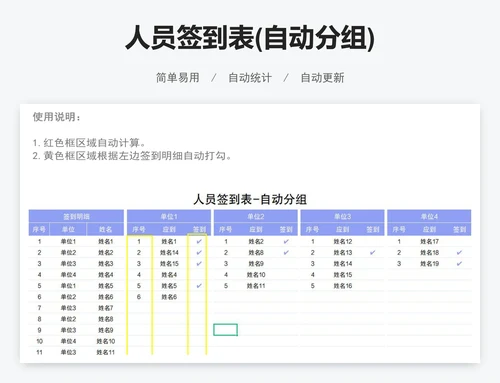Click checkmark beside 姓名14 in 单位1
500x383 pixels.
click(x=199, y=252)
